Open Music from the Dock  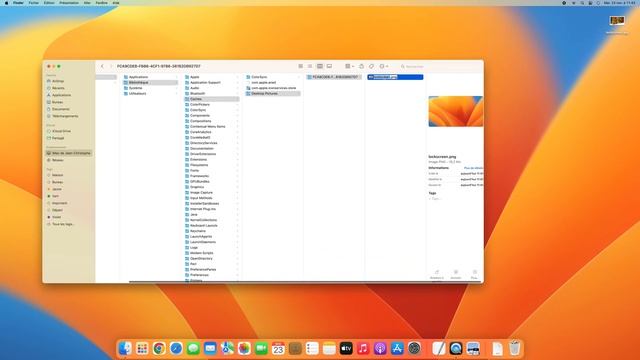point(363,348)
